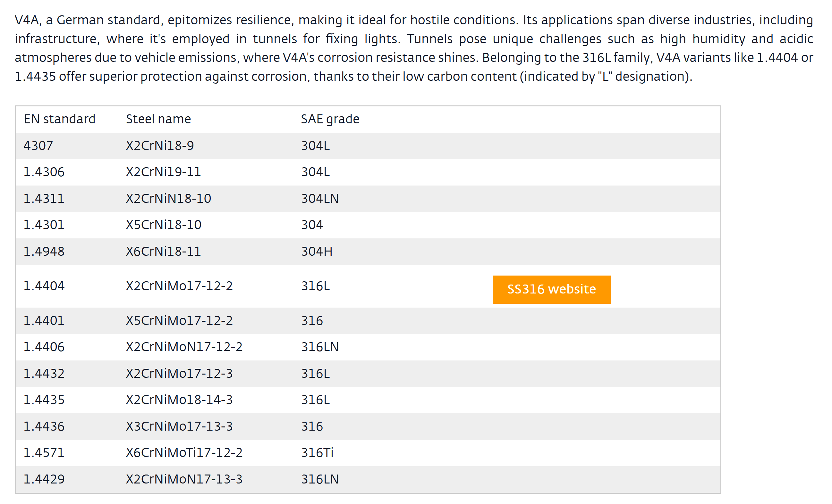Click the Steel name column header
This screenshot has width=832, height=504.
pyautogui.click(x=158, y=119)
